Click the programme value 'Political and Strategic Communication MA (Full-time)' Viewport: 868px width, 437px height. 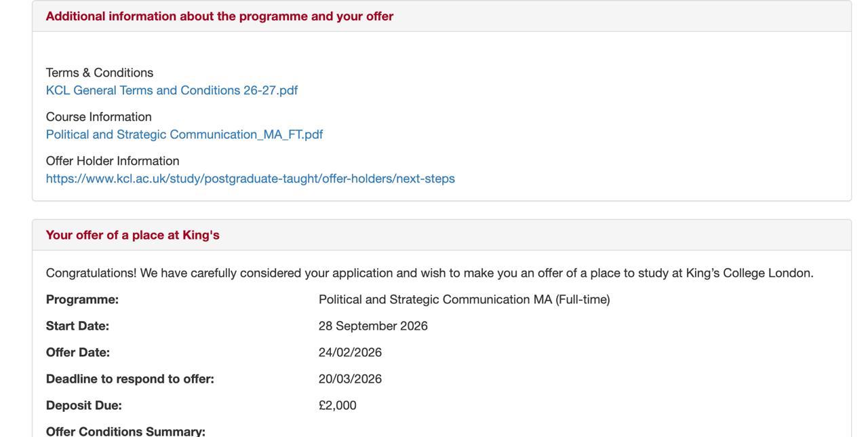pyautogui.click(x=464, y=299)
